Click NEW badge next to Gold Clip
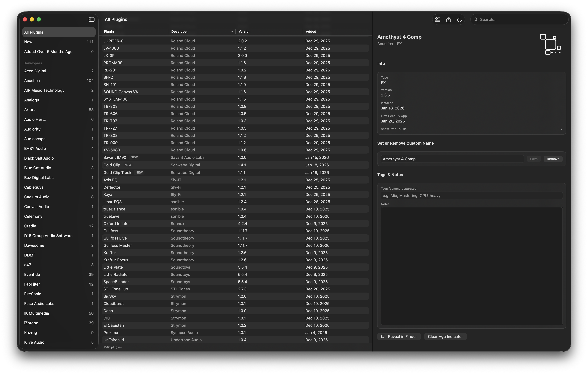The image size is (588, 374). point(128,165)
